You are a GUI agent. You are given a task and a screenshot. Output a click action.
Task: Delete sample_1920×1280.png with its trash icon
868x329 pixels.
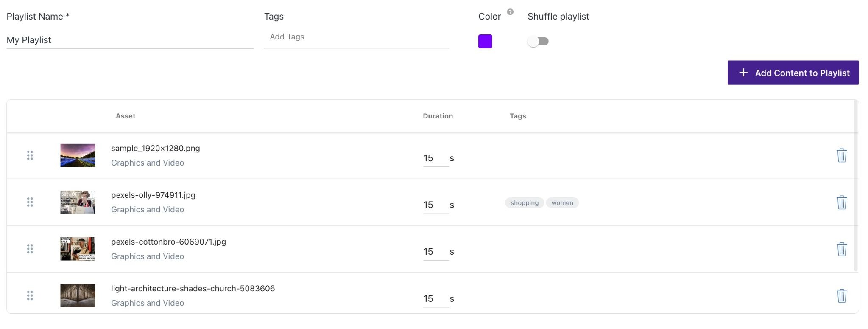click(841, 155)
